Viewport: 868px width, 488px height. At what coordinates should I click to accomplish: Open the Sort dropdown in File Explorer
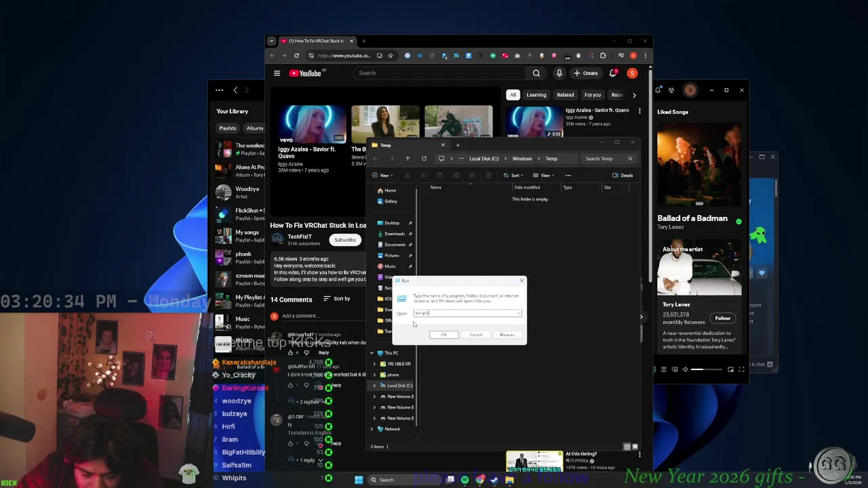point(514,176)
